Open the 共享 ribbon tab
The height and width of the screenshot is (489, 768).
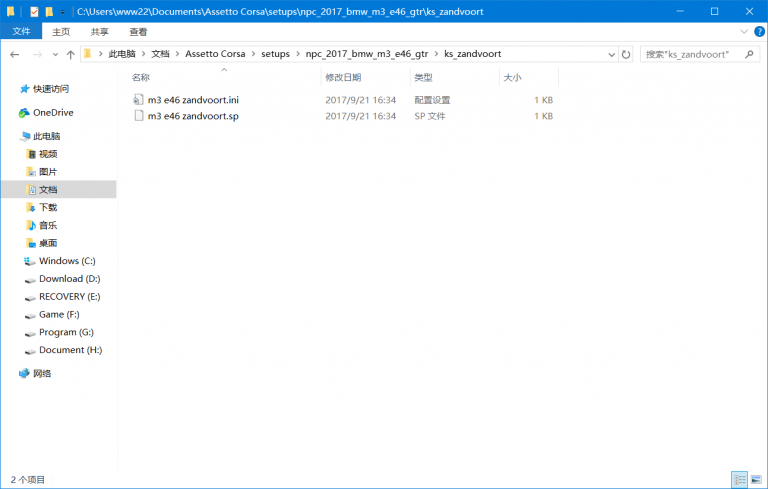pos(99,32)
